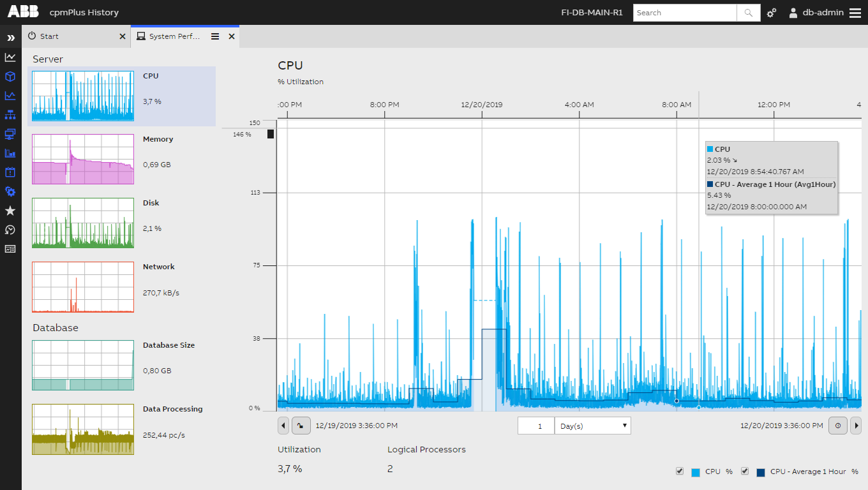Open the settings gears icon in header
868x490 pixels.
[x=772, y=13]
